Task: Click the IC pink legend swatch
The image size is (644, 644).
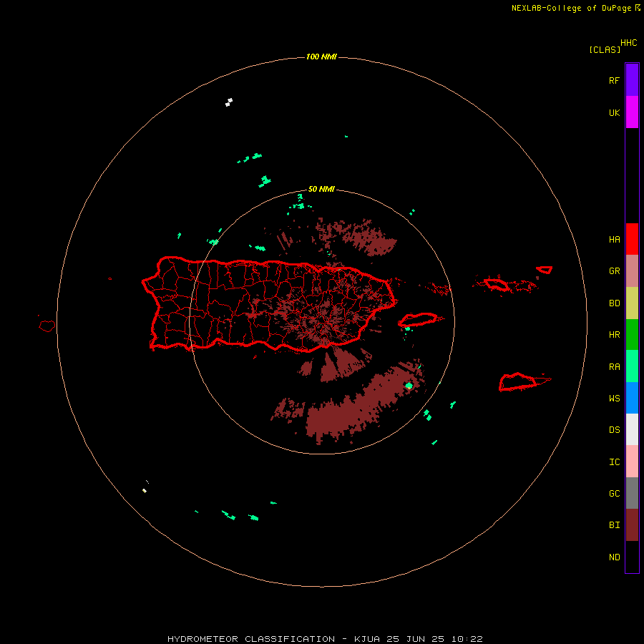Action: click(x=632, y=462)
